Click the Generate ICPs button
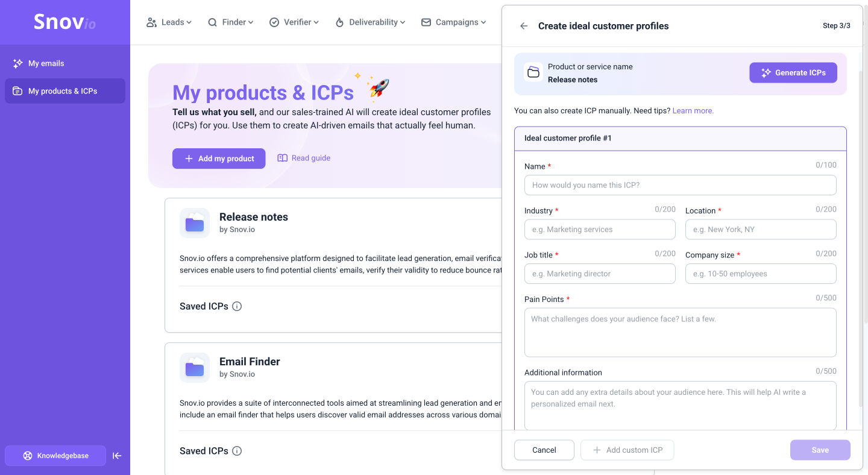The height and width of the screenshot is (475, 868). point(793,73)
